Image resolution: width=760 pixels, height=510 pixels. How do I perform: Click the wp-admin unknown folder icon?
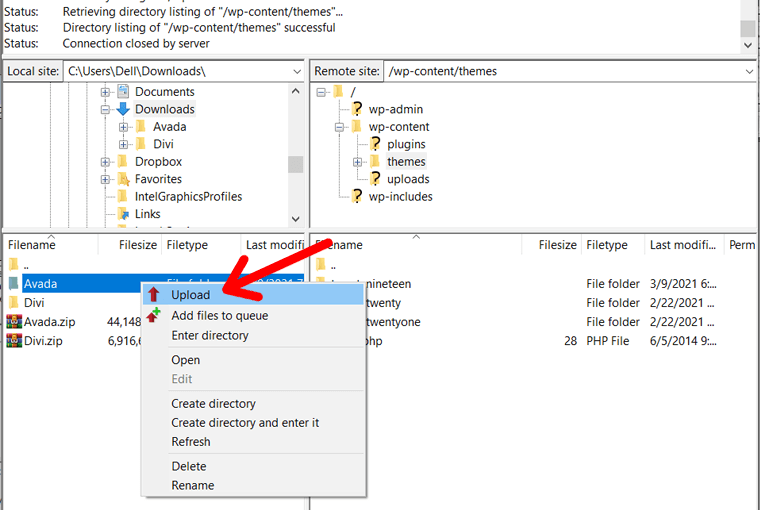coord(357,109)
